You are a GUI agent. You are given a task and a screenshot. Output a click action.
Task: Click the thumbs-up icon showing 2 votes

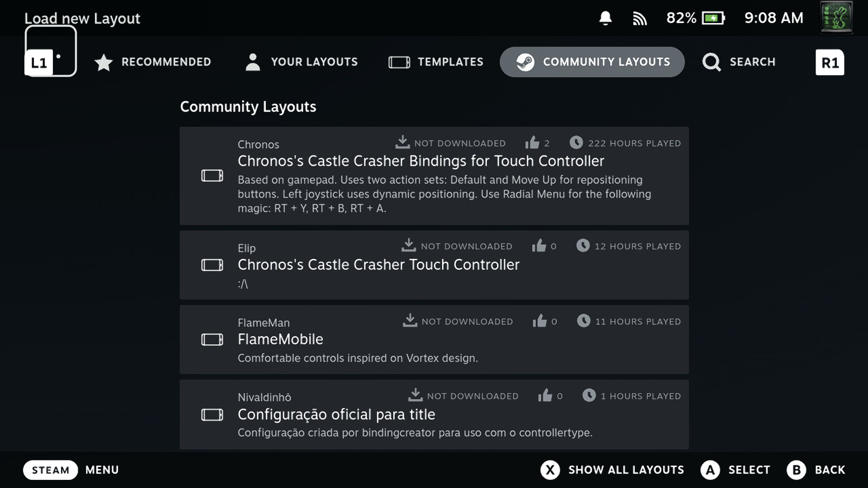pos(532,142)
